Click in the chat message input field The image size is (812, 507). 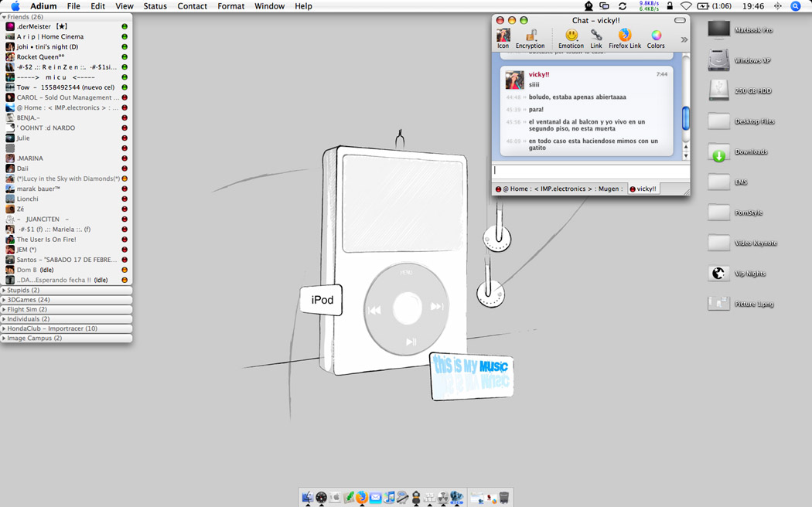pos(590,172)
